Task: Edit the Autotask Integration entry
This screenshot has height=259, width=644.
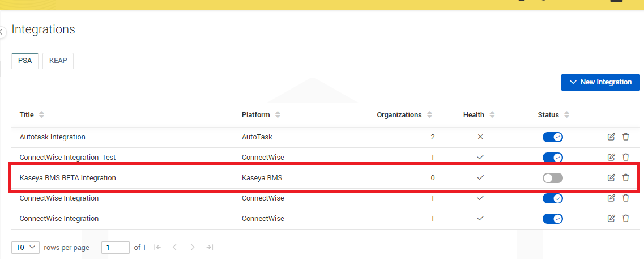Action: (x=611, y=137)
